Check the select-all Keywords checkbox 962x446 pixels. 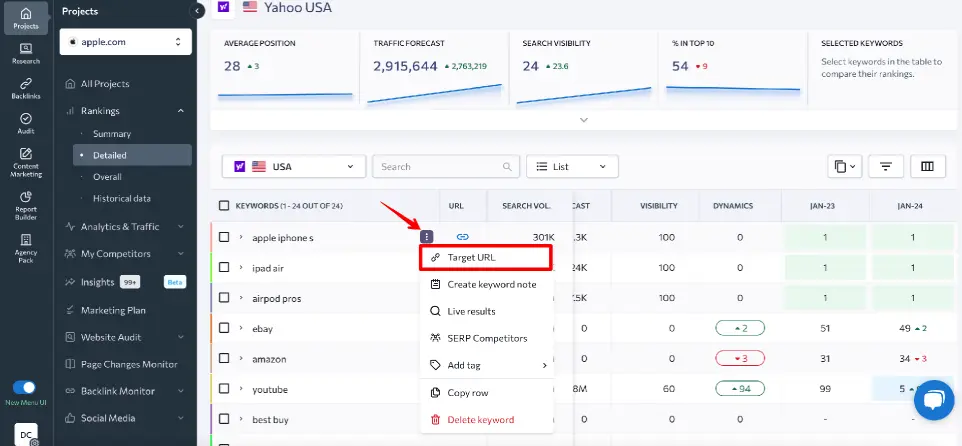click(224, 206)
